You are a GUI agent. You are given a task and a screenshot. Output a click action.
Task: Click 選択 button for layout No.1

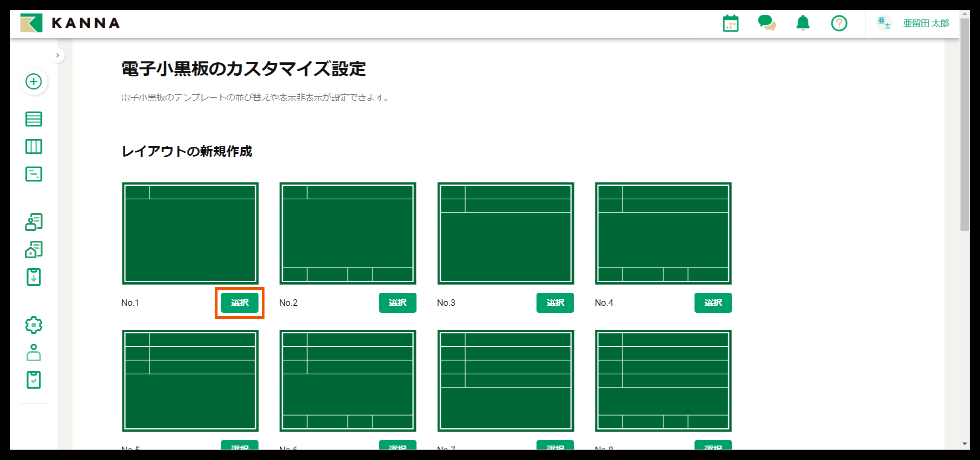coord(240,303)
